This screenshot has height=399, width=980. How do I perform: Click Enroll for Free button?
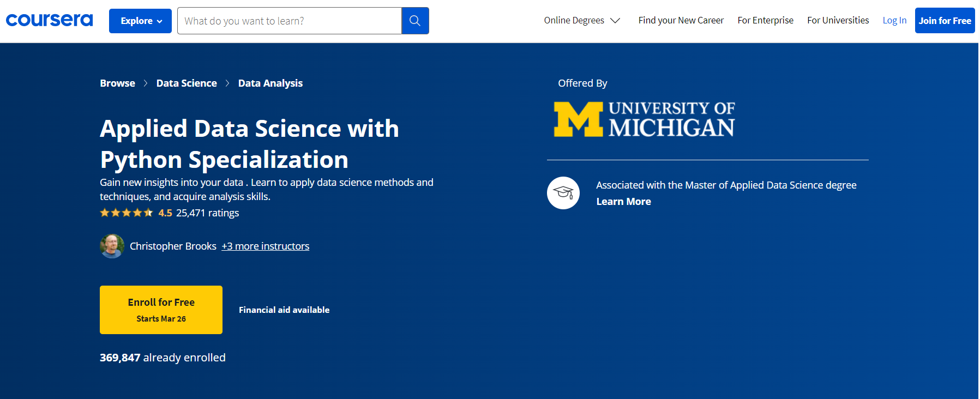pyautogui.click(x=161, y=310)
